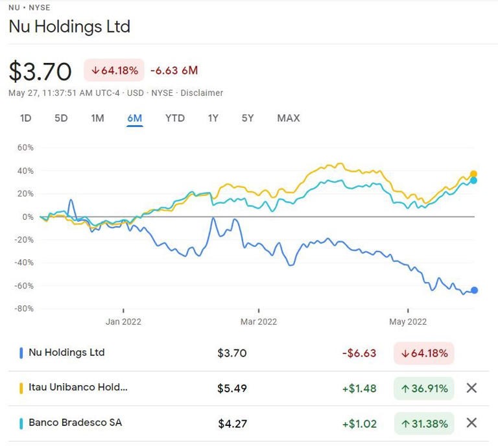
Task: Switch to the 5D time range
Action: click(x=61, y=118)
